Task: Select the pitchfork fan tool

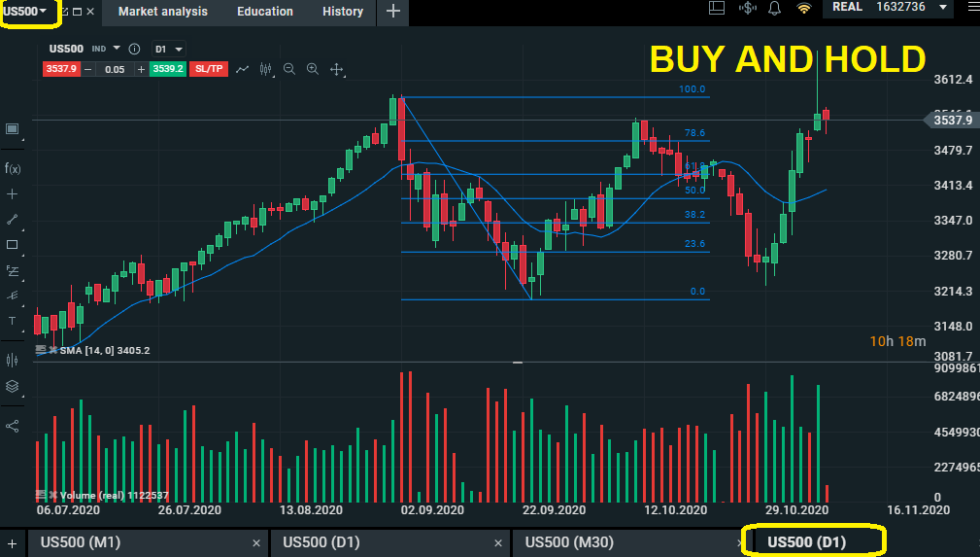Action: pos(12,296)
